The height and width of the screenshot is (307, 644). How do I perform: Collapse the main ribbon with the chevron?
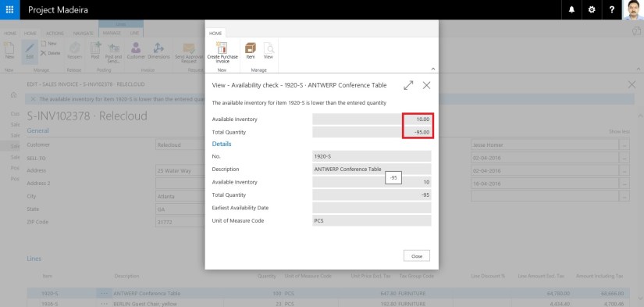tap(638, 69)
